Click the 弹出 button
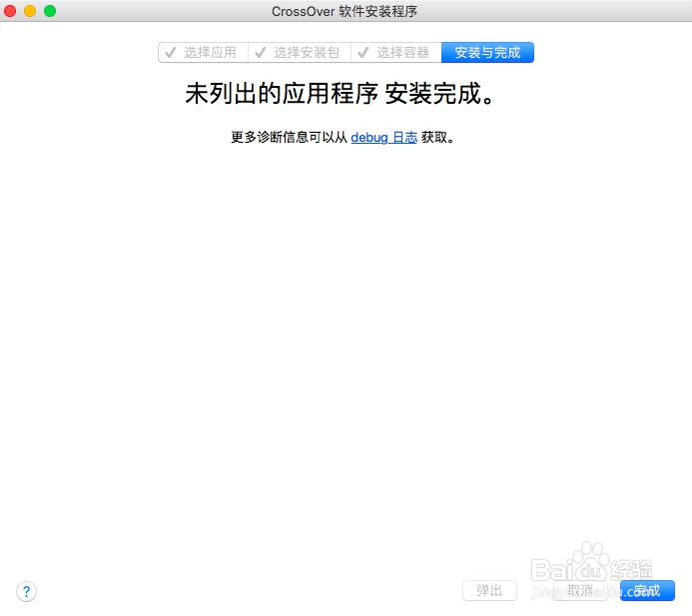 (x=489, y=590)
